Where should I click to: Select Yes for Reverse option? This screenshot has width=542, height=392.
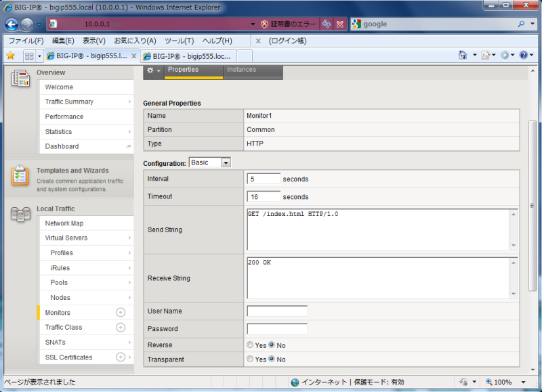pyautogui.click(x=251, y=345)
